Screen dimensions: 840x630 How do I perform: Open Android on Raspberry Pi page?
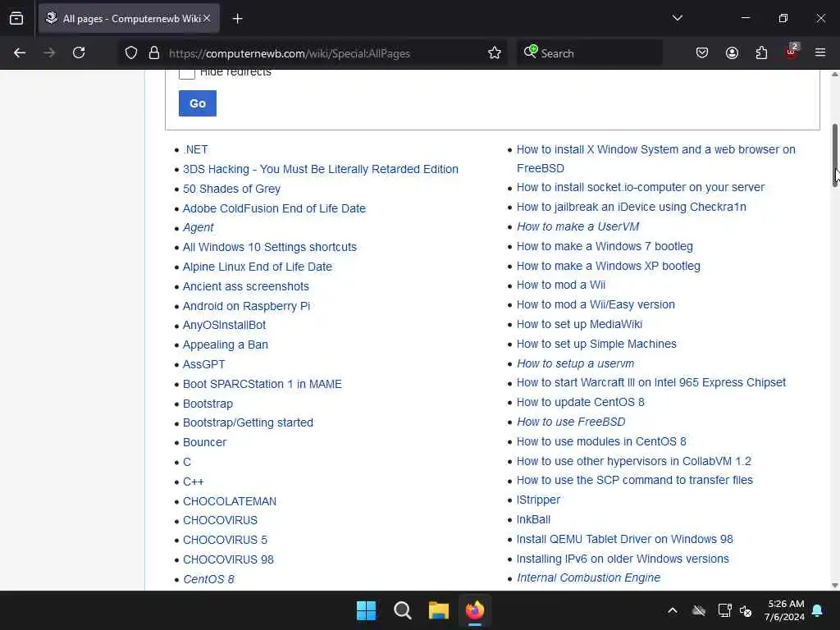click(x=246, y=306)
